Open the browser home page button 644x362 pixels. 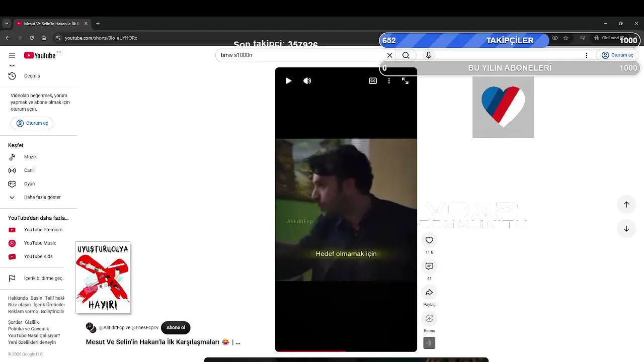click(x=44, y=38)
